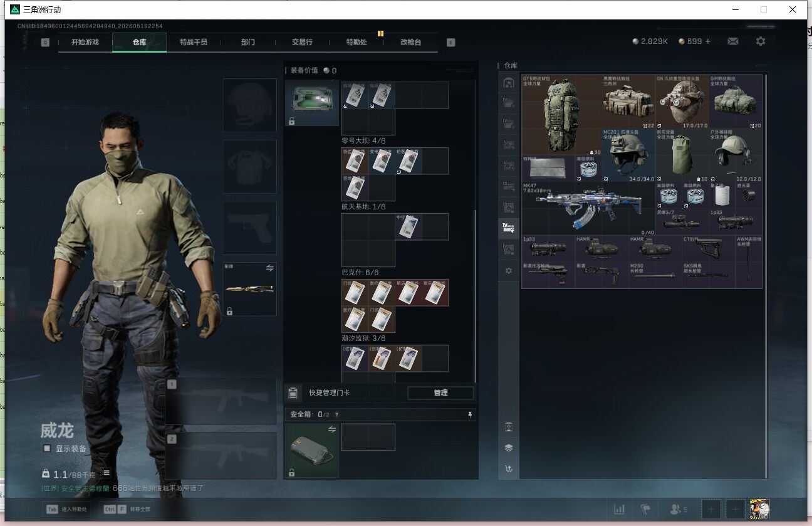
Task: Select the outdoor baseball cap headset item
Action: [736, 155]
